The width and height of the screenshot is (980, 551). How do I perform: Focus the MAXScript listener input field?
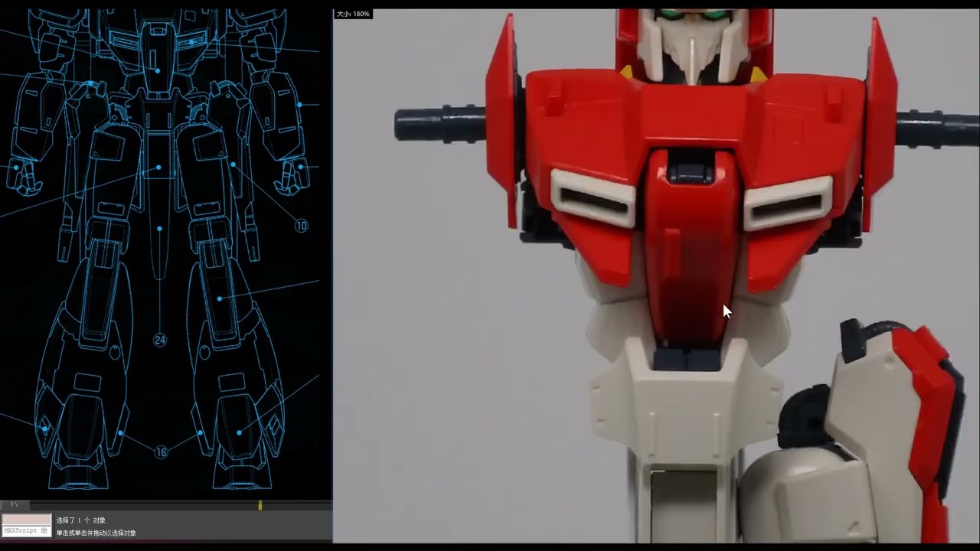tap(27, 530)
